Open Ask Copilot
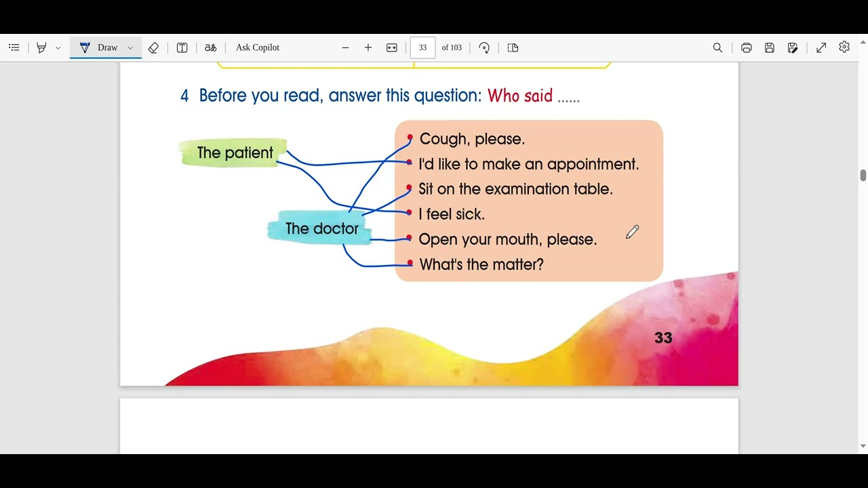The height and width of the screenshot is (488, 868). pyautogui.click(x=258, y=47)
